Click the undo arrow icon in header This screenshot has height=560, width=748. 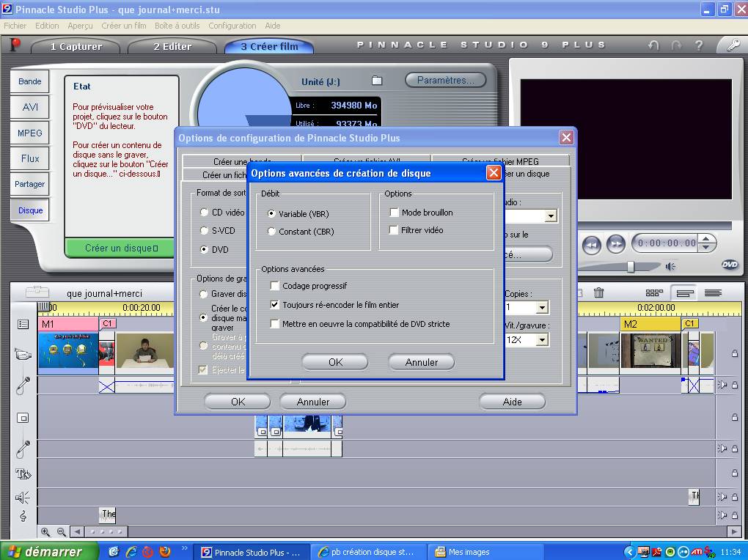click(x=654, y=45)
